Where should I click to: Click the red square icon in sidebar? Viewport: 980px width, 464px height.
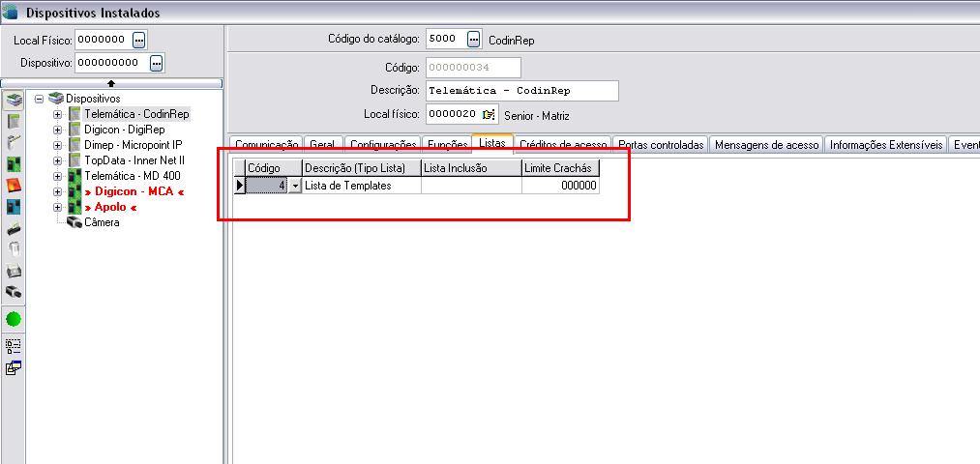pos(14,184)
